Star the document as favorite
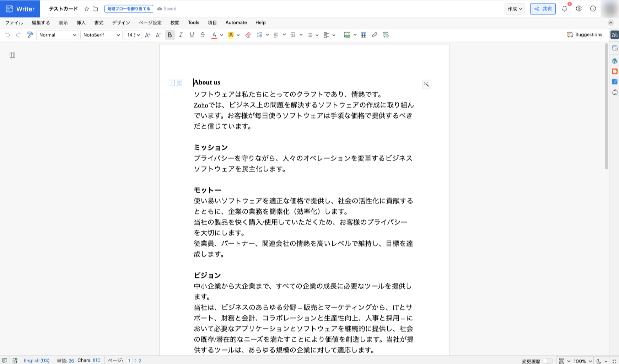The width and height of the screenshot is (619, 364). (x=87, y=9)
